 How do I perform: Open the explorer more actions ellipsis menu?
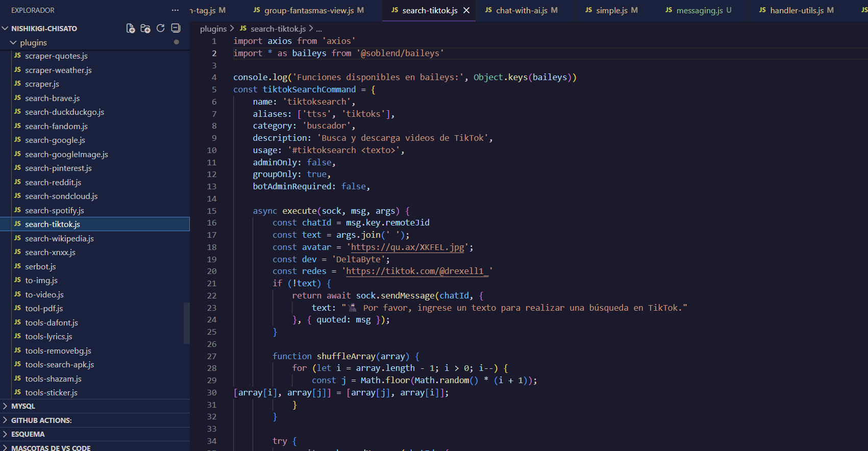point(175,10)
